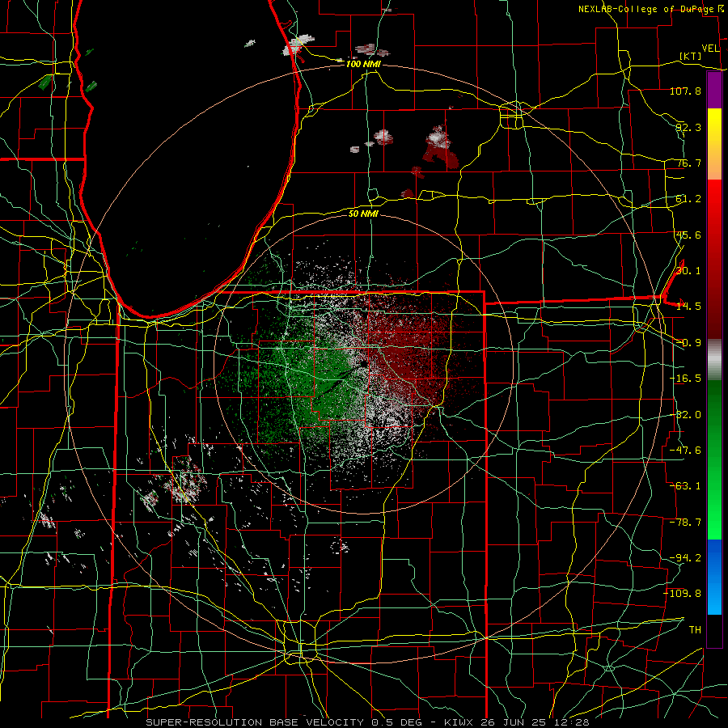Image resolution: width=728 pixels, height=728 pixels.
Task: Click the VEL legend title
Action: (x=710, y=49)
